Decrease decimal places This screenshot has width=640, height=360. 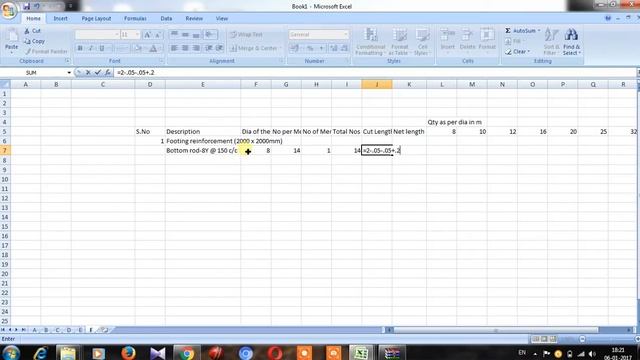344,48
